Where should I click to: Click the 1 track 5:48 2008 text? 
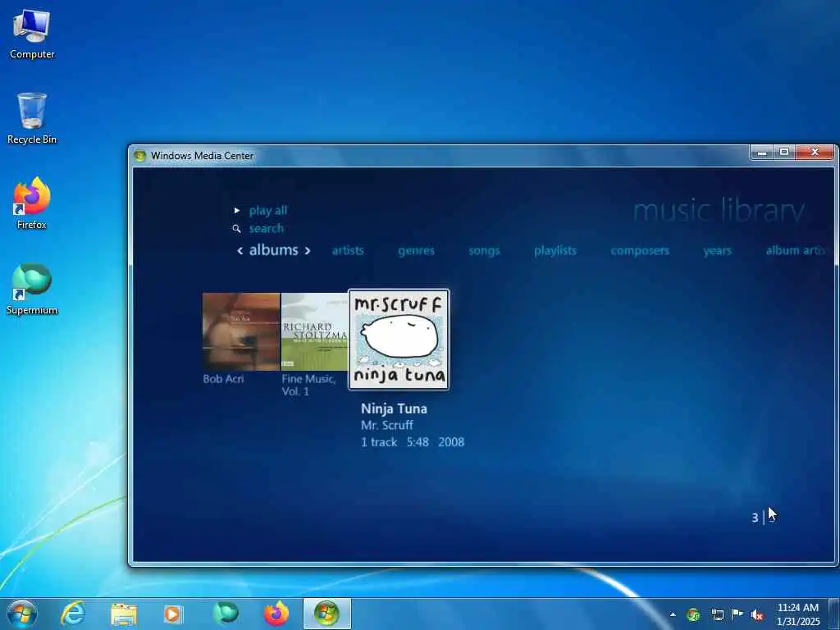(x=413, y=442)
